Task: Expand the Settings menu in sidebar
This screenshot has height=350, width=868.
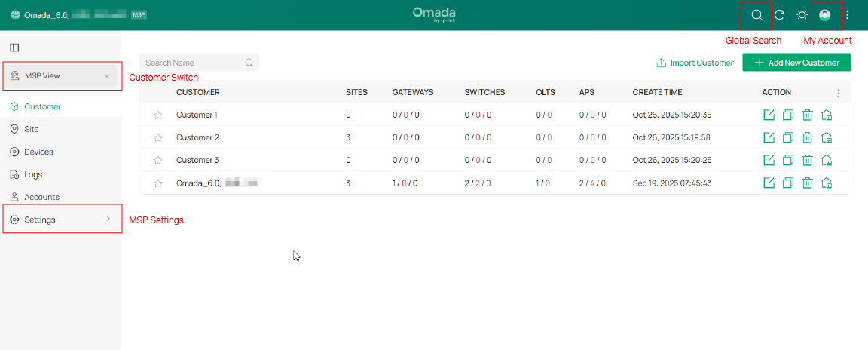Action: 61,220
